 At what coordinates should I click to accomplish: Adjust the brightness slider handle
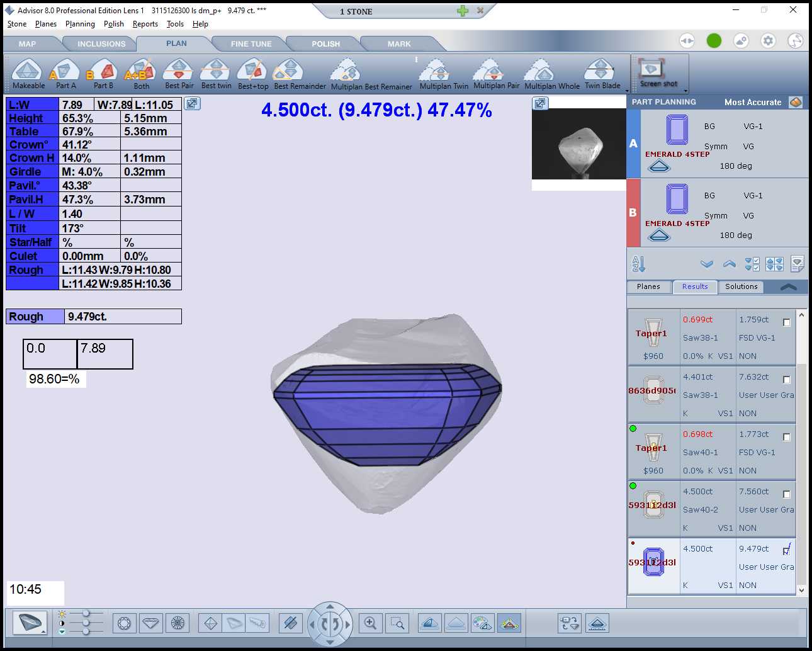coord(86,614)
